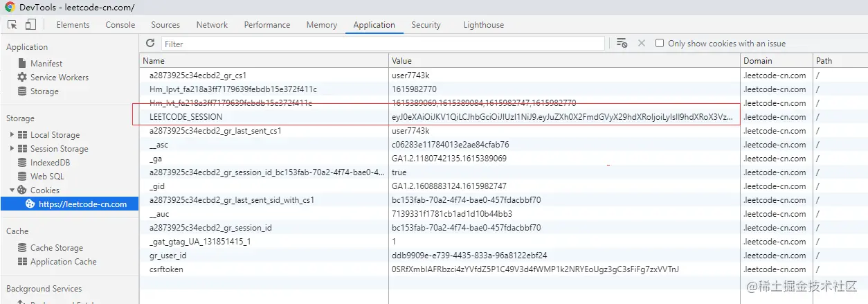868x304 pixels.
Task: Click the Cache Storage icon
Action: pos(22,247)
